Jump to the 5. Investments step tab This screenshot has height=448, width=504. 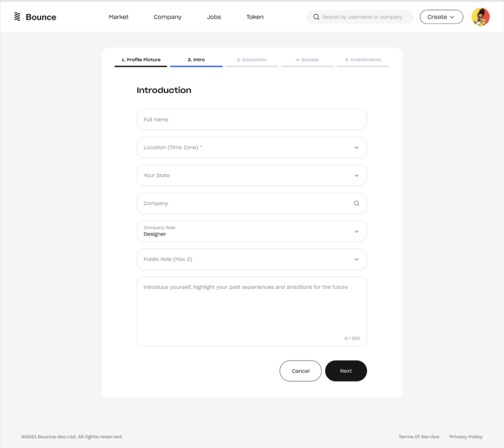(363, 60)
